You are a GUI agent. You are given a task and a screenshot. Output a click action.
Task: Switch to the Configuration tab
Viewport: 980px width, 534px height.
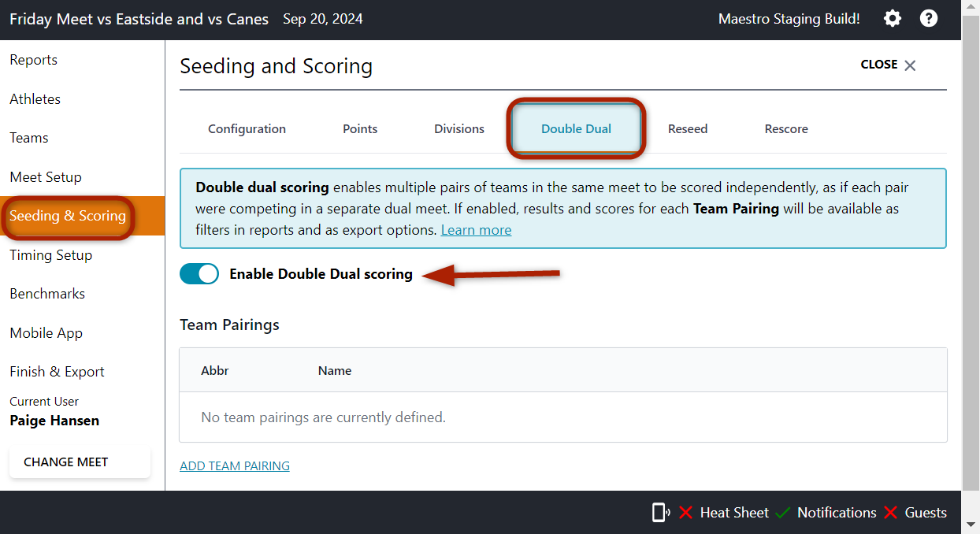[247, 129]
